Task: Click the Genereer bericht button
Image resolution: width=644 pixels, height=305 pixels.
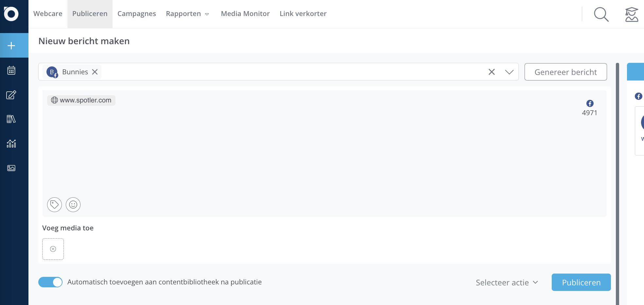Action: click(x=566, y=72)
